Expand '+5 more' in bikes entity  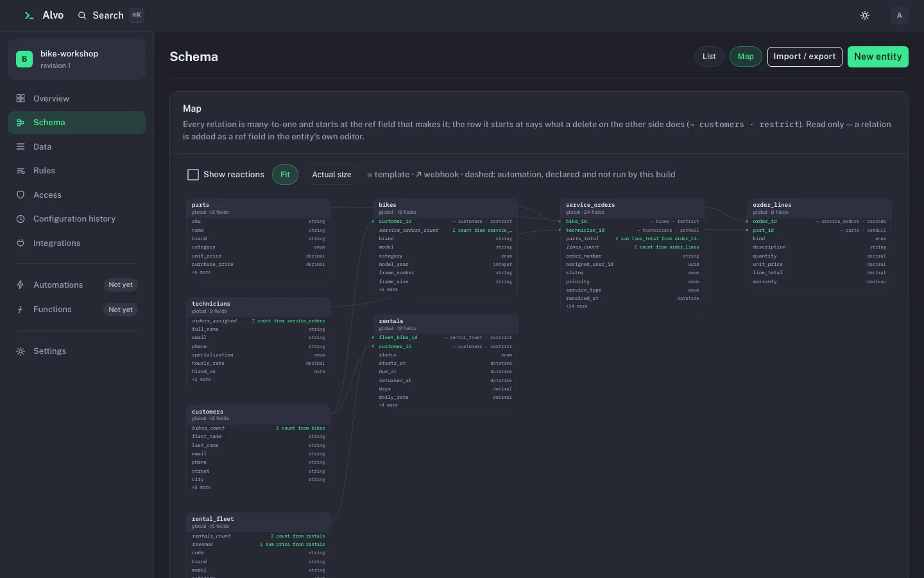[388, 290]
